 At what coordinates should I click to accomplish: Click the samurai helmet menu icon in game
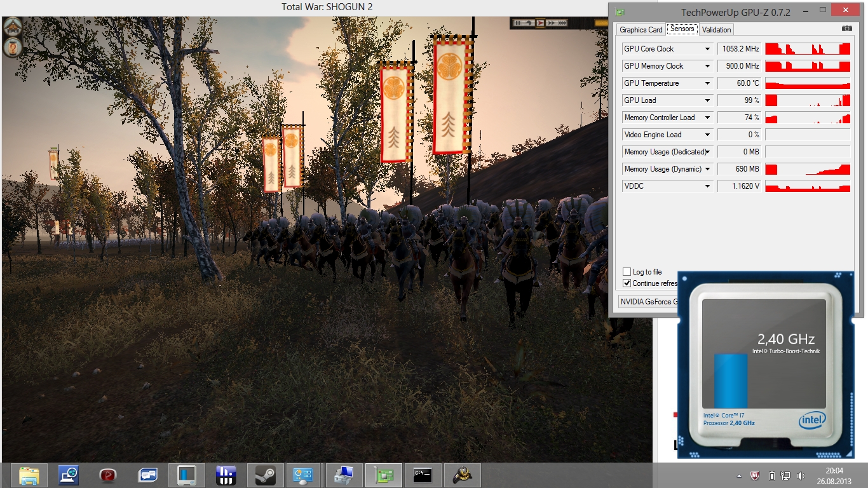click(13, 27)
